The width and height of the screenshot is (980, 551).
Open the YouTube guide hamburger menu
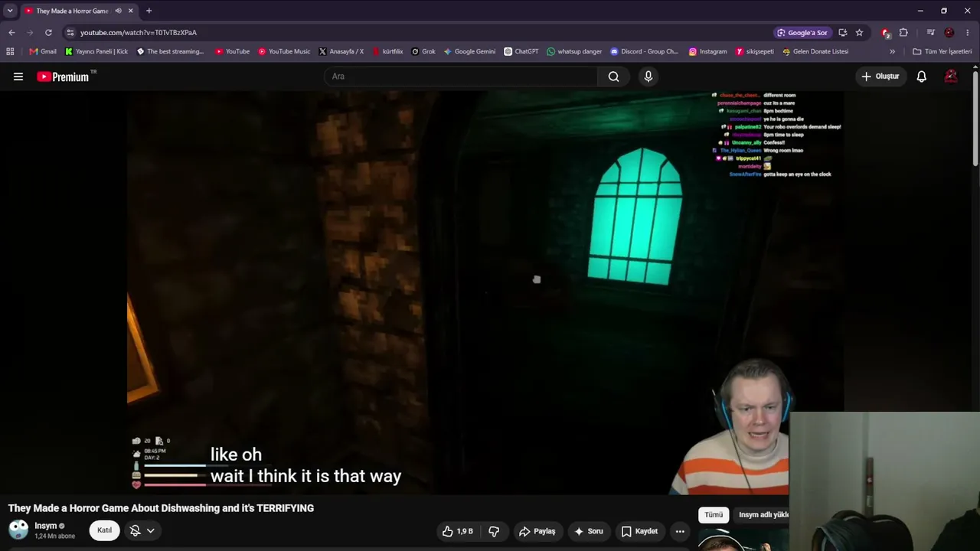click(18, 77)
